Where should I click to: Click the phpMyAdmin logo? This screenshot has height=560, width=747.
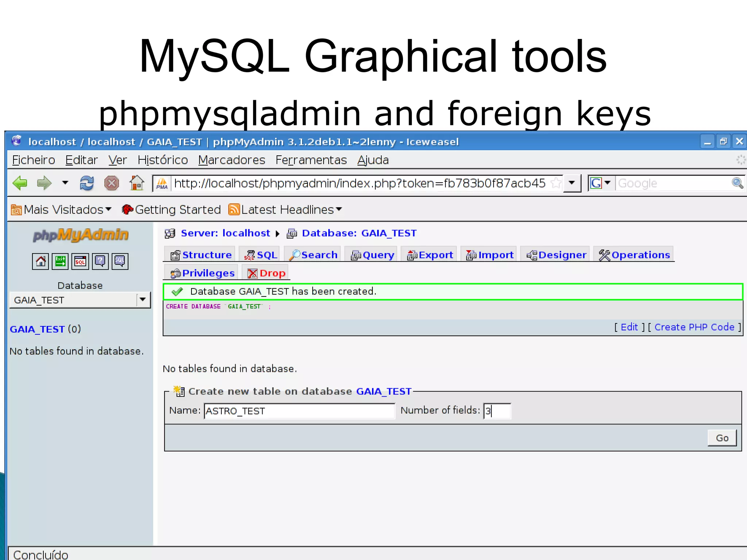point(81,235)
